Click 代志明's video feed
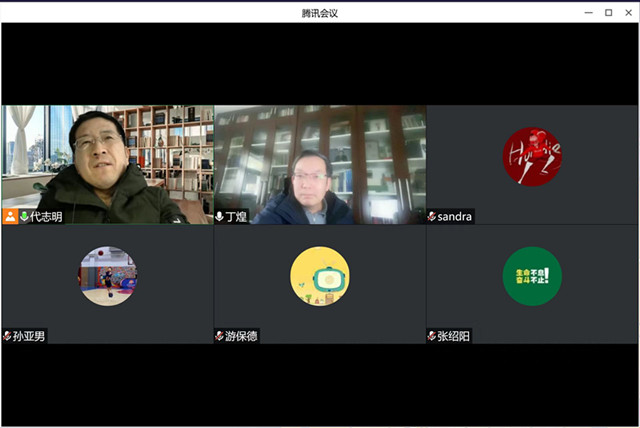 [107, 160]
